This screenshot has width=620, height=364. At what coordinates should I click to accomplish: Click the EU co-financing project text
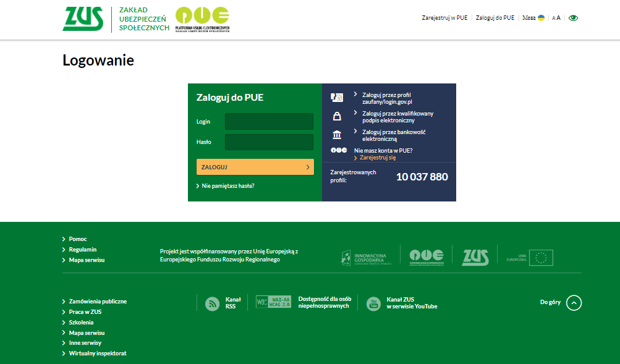click(x=229, y=255)
